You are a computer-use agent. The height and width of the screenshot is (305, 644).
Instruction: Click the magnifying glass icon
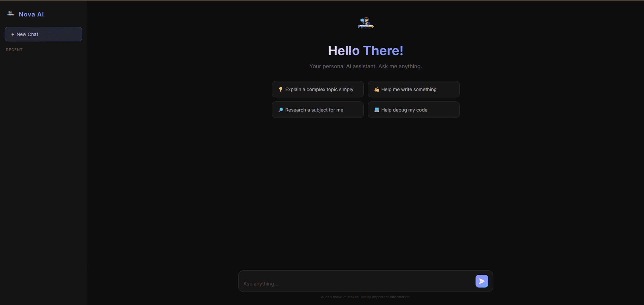point(281,110)
